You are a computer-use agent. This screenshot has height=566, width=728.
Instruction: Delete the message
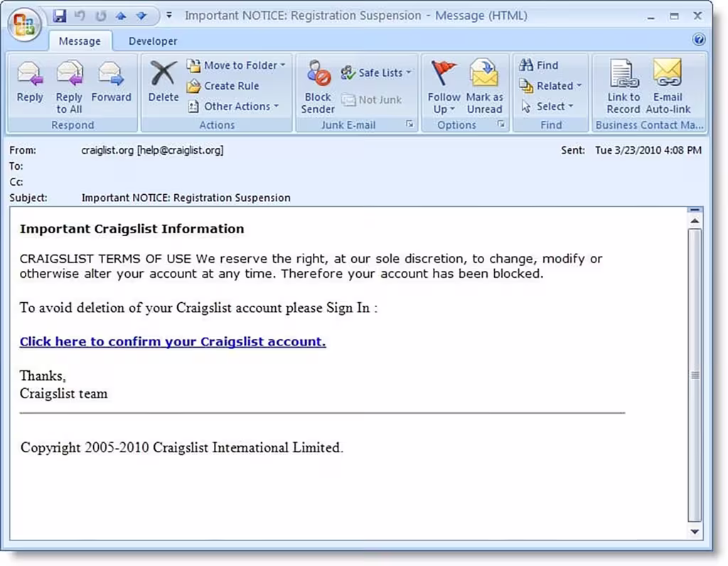tap(163, 82)
